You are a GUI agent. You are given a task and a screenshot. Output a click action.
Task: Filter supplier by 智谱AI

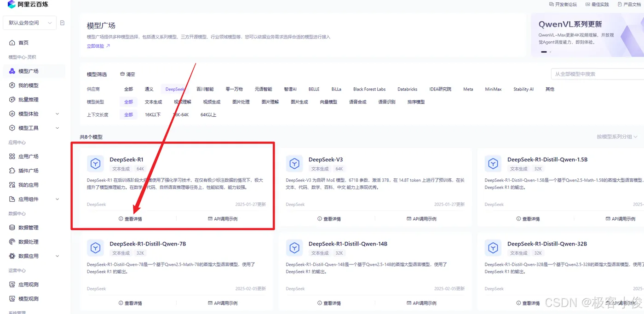(x=290, y=89)
